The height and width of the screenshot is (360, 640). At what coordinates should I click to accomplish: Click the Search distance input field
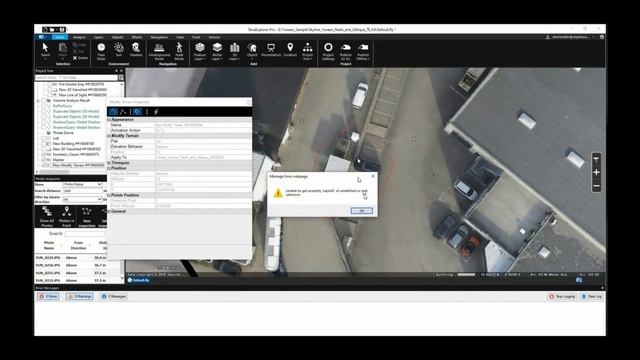point(82,191)
